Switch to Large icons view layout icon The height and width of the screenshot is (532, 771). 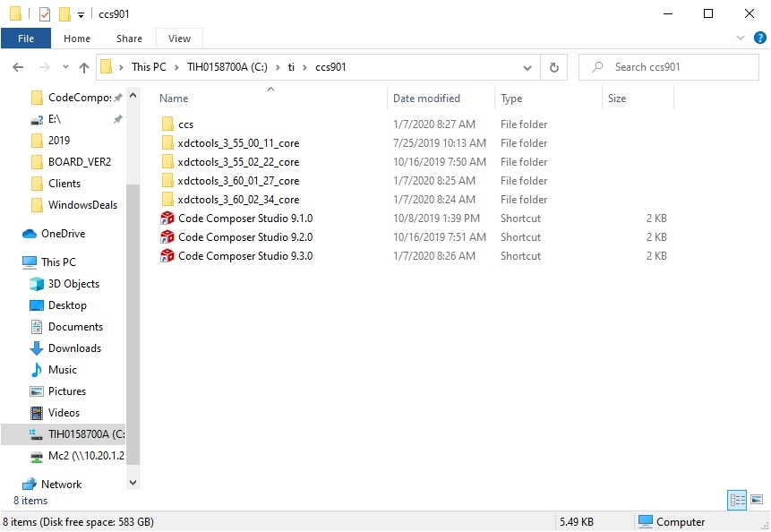(x=757, y=501)
